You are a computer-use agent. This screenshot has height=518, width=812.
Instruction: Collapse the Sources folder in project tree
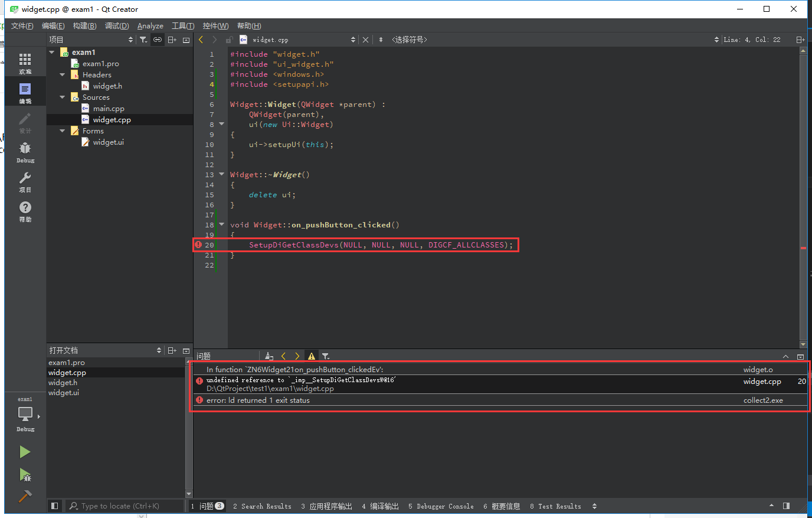[61, 97]
